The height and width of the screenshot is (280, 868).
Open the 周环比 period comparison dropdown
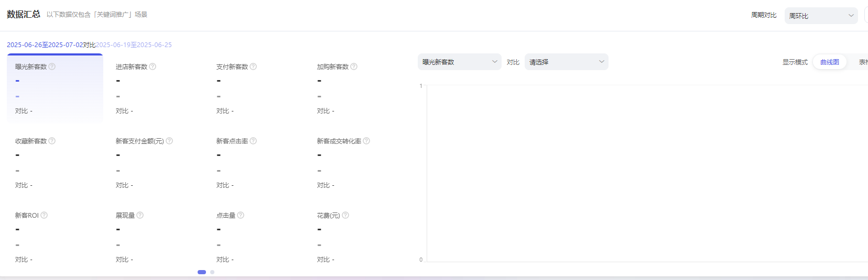tap(821, 16)
